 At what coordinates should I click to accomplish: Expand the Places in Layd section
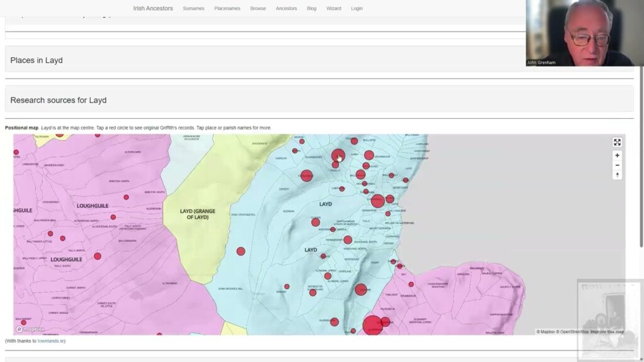(x=36, y=60)
